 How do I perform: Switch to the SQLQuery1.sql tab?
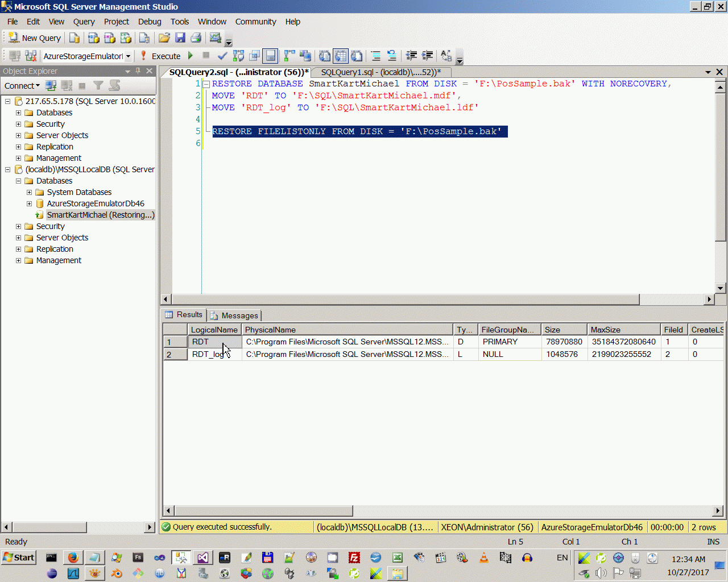coord(380,72)
